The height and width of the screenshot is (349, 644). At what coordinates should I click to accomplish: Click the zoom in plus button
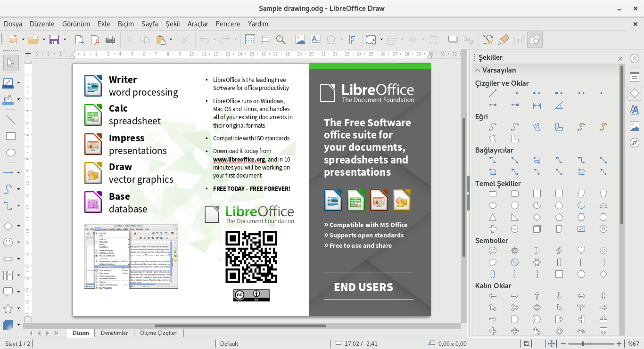tap(619, 343)
